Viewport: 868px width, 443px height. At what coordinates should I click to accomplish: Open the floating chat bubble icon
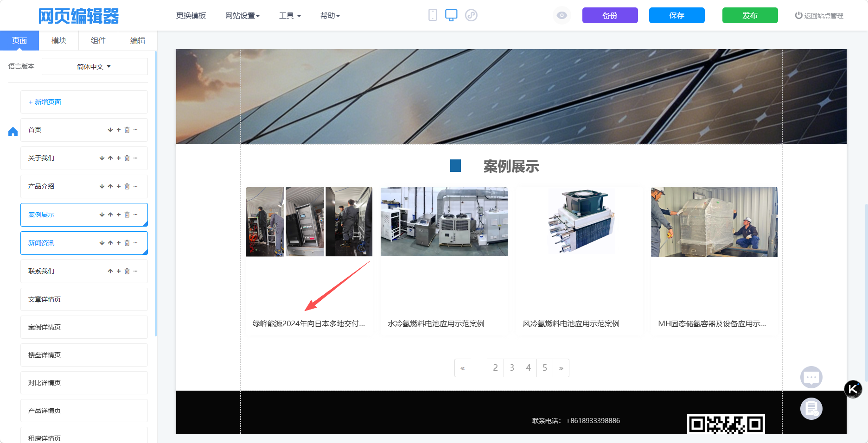(x=811, y=377)
